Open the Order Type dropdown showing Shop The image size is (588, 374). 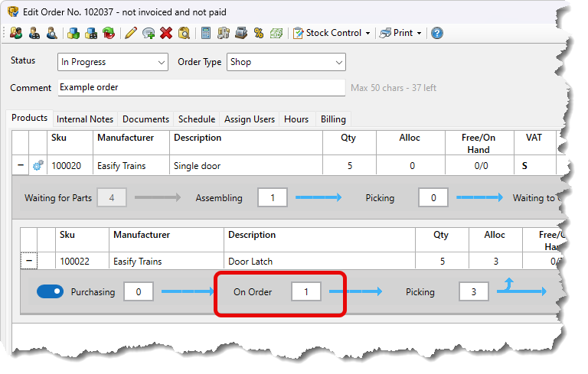click(x=286, y=62)
